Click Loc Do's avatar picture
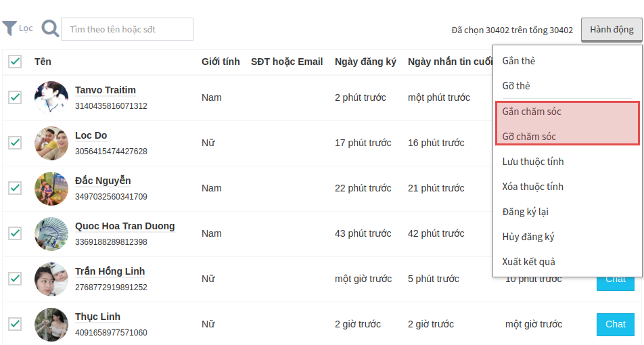Viewport: 644px width, 345px height. pos(51,143)
